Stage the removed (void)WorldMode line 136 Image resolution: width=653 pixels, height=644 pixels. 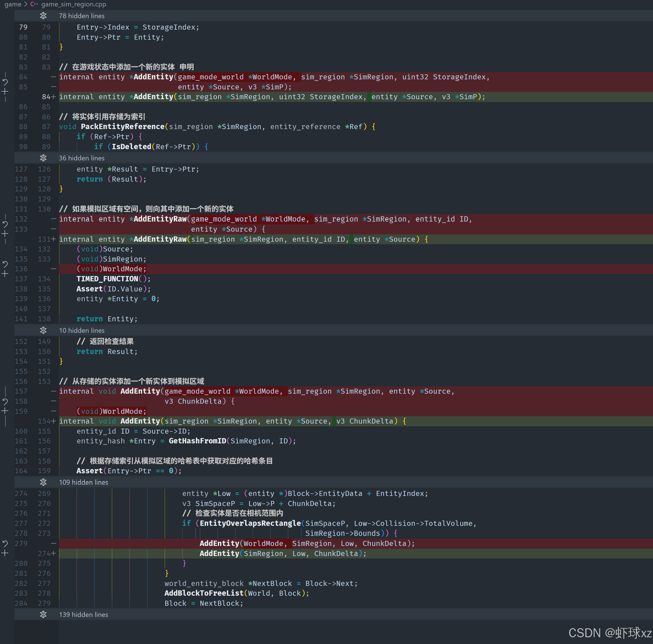pos(5,274)
